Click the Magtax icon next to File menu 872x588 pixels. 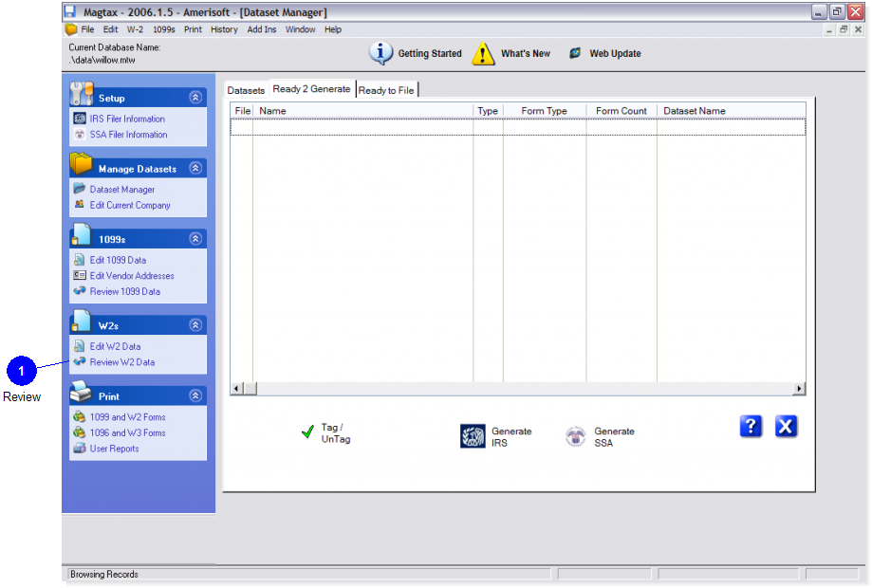[71, 29]
